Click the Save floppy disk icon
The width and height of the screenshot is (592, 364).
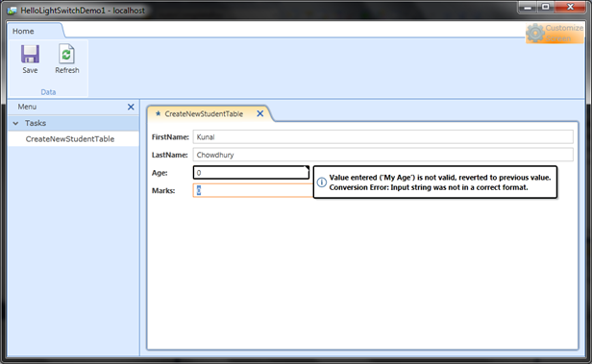tap(30, 54)
